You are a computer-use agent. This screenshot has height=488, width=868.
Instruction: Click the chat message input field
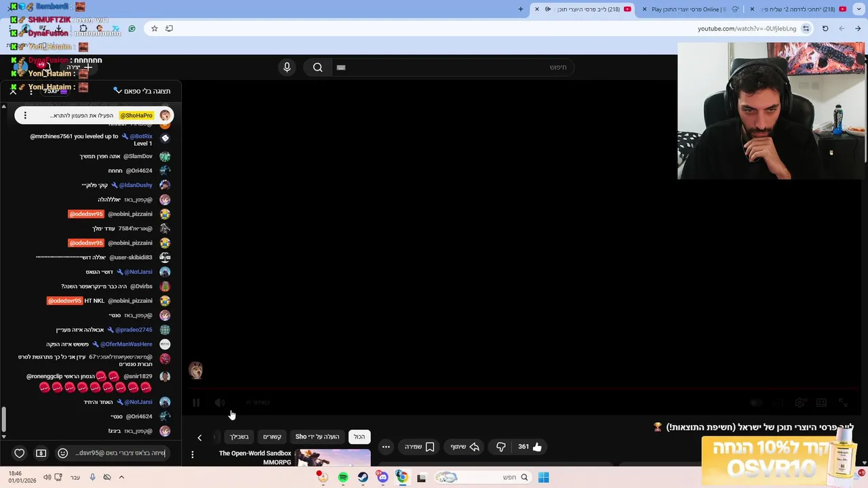(119, 453)
